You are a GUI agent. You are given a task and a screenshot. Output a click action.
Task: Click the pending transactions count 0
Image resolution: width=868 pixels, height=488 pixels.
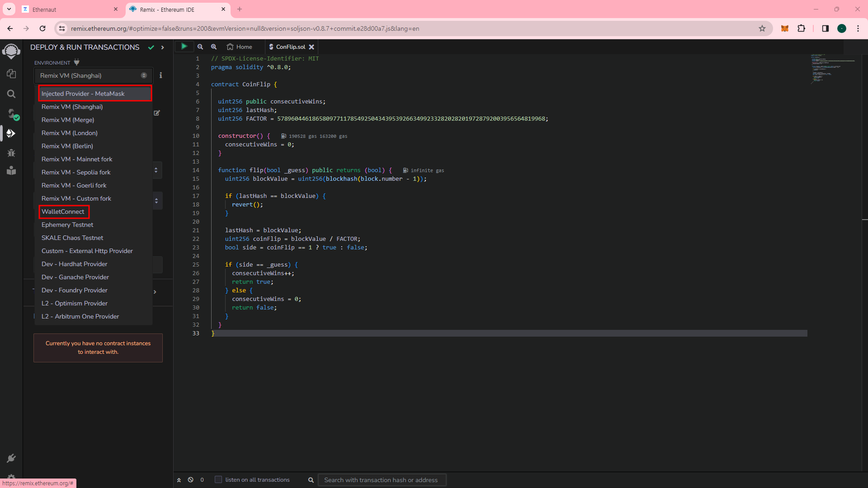pos(202,480)
